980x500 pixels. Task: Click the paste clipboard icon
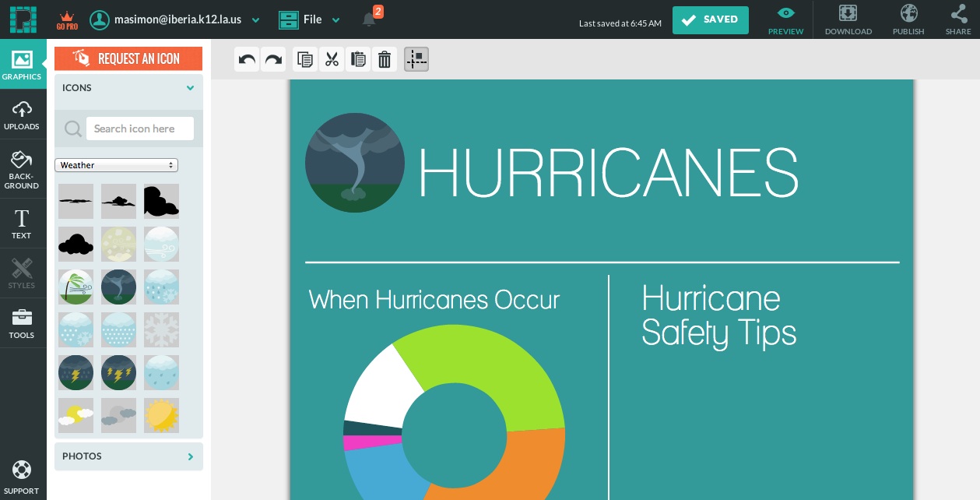358,60
